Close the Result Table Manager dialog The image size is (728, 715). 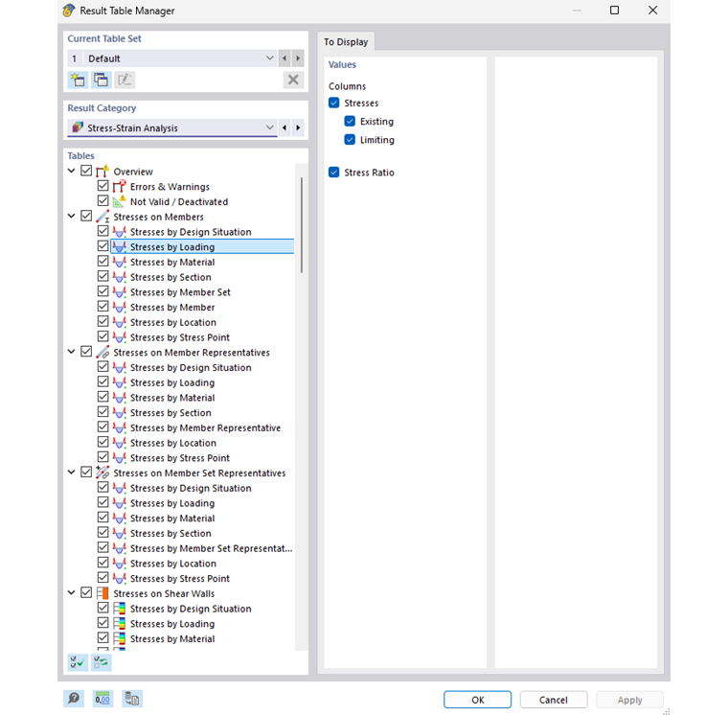point(652,11)
